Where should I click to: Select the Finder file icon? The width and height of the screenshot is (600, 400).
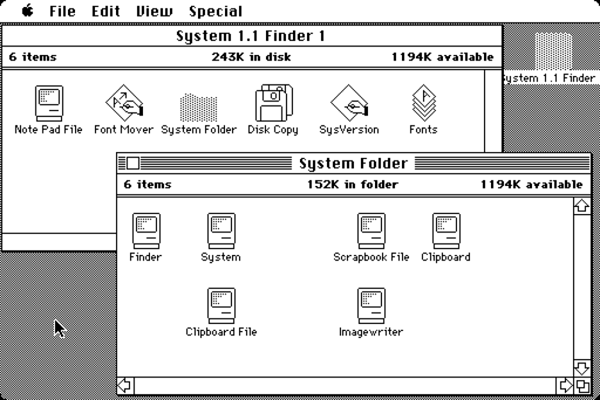click(x=146, y=231)
